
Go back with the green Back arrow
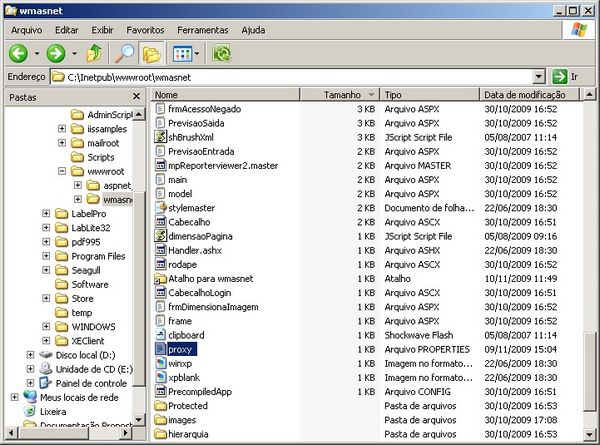tap(18, 53)
